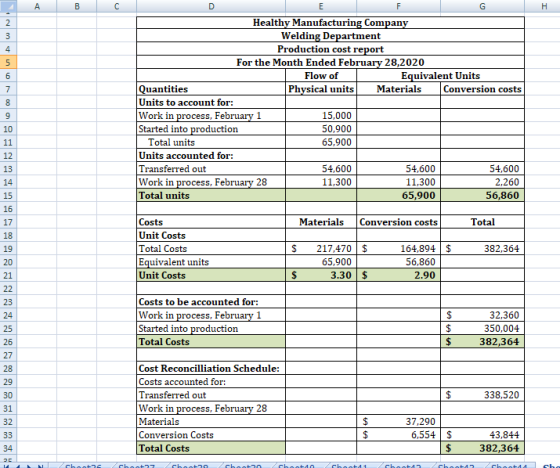Click the Welding Department cell
Screen dimensions: 560x468
[330, 36]
